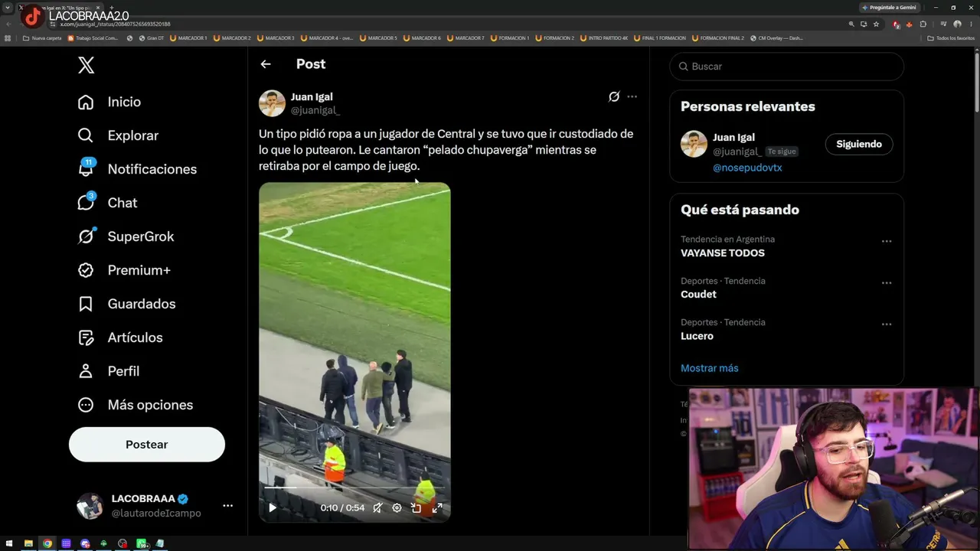980x551 pixels.
Task: Click the Postear button
Action: pyautogui.click(x=147, y=445)
